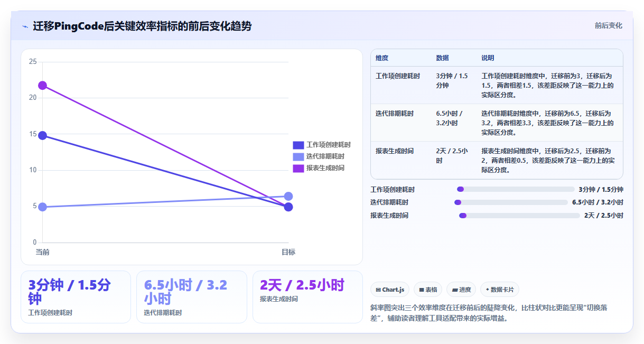
Task: Click the 说明 table column header
Action: (x=488, y=58)
